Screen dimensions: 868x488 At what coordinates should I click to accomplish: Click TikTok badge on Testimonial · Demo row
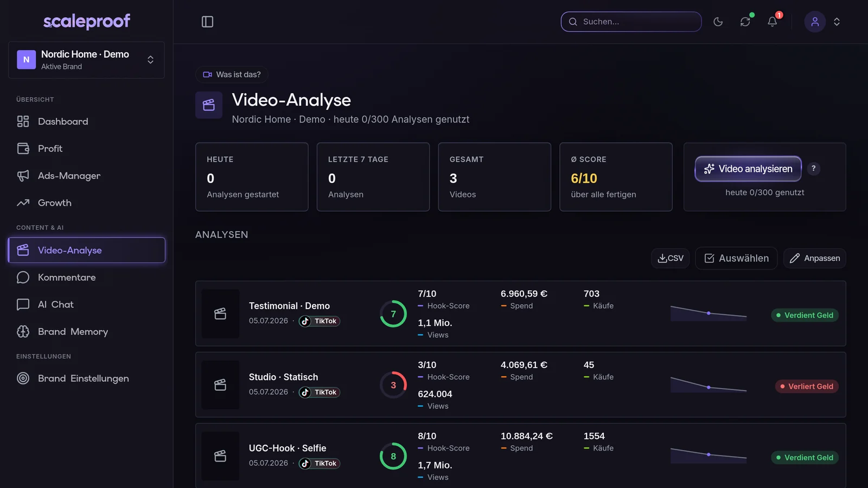point(320,321)
